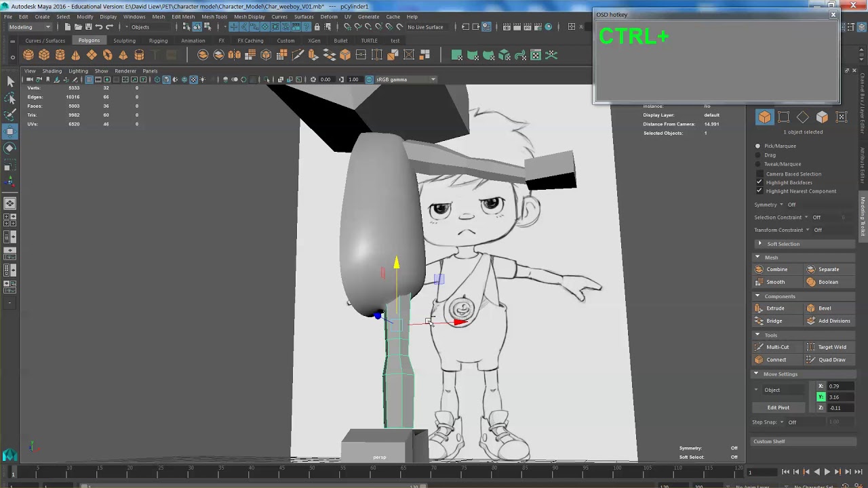Viewport: 868px width, 488px height.
Task: Create a polygon cube from shelf
Action: pyautogui.click(x=44, y=55)
